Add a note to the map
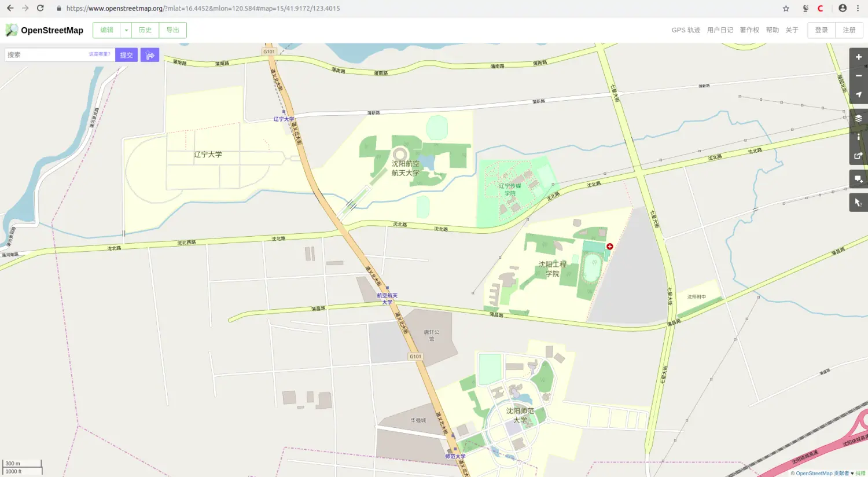The height and width of the screenshot is (477, 868). tap(858, 179)
